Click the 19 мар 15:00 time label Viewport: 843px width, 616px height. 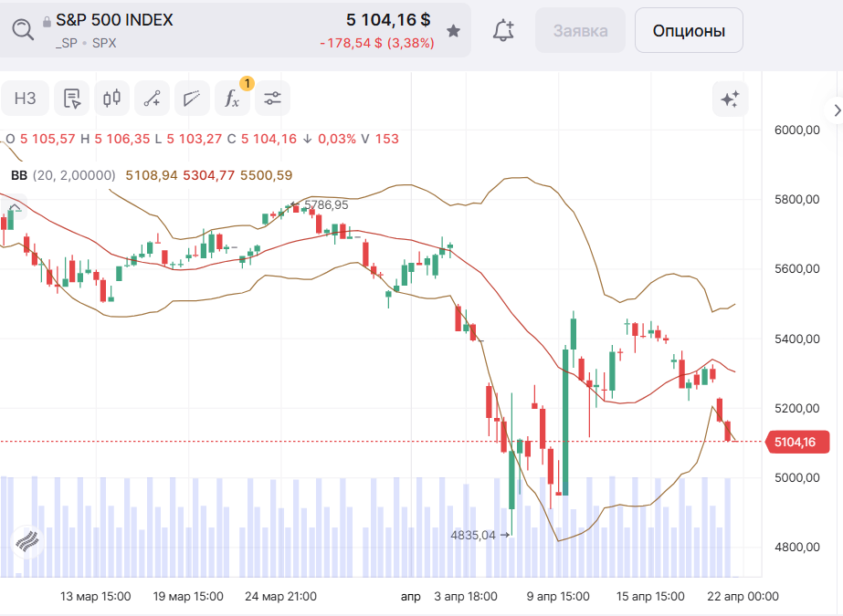[188, 596]
